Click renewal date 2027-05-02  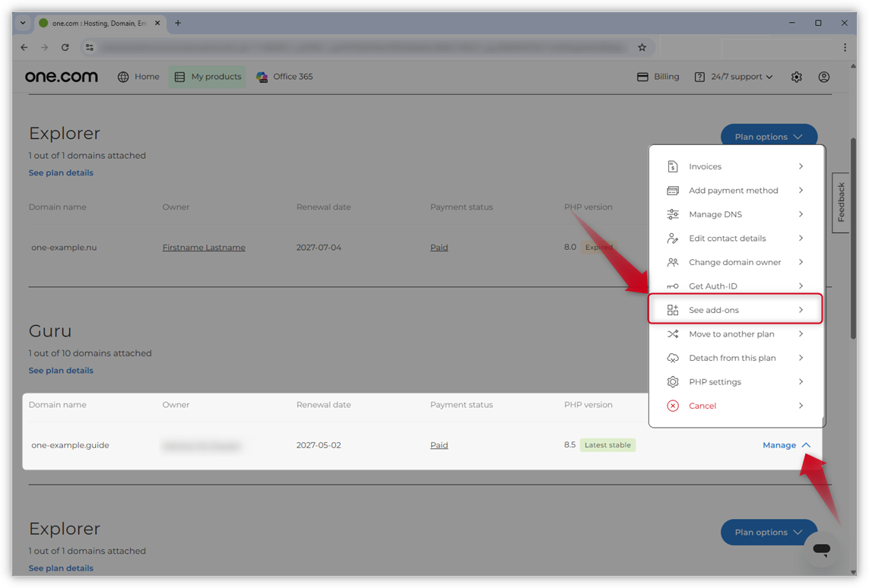click(319, 445)
